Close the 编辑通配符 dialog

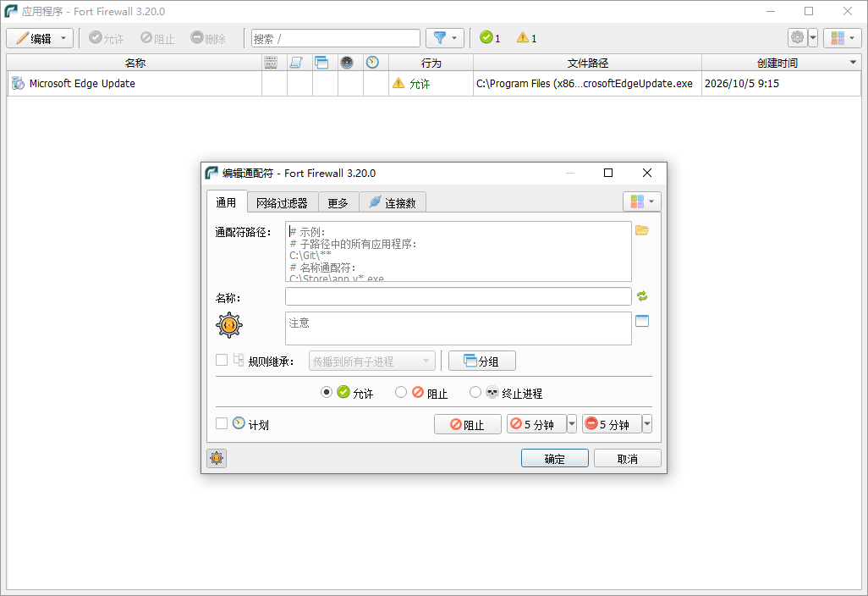pyautogui.click(x=646, y=173)
